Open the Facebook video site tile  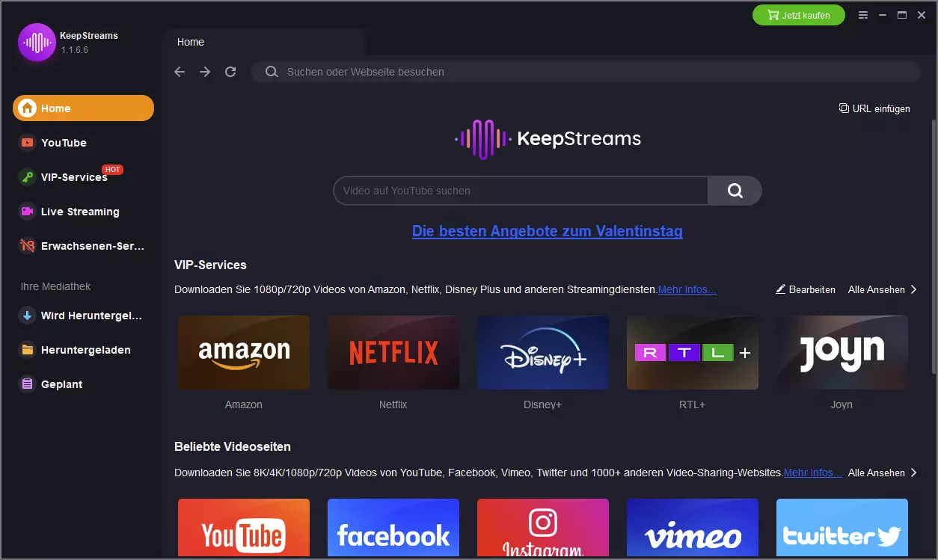point(393,529)
